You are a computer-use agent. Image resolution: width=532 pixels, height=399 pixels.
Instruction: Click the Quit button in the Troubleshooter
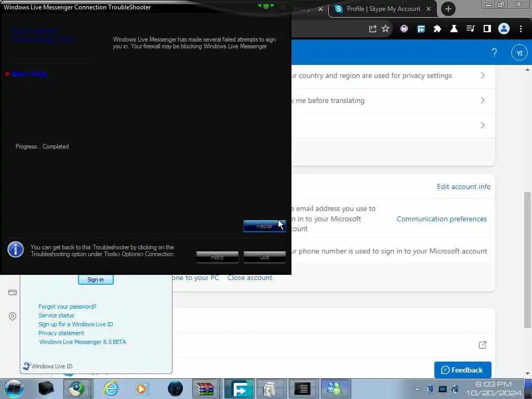tap(264, 257)
